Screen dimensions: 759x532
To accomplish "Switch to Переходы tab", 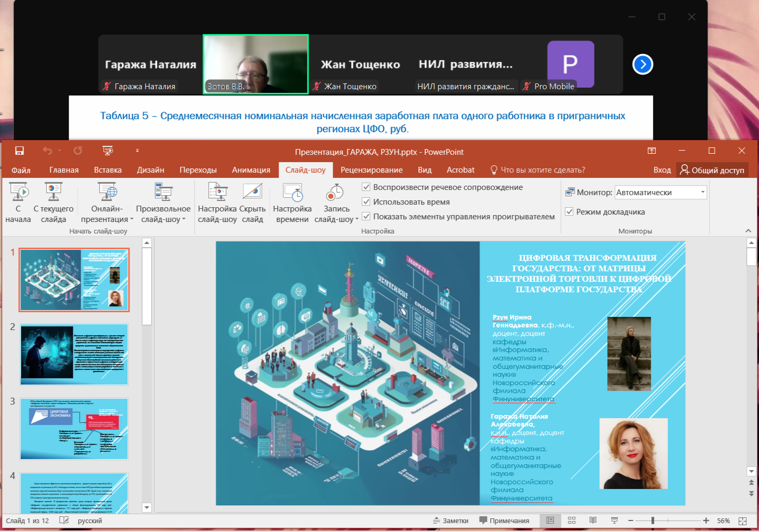I will point(198,170).
